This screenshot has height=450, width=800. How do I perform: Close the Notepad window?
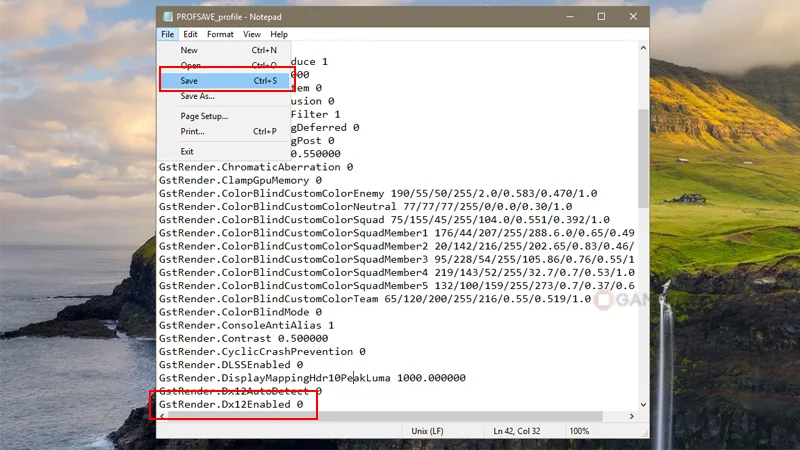point(633,17)
